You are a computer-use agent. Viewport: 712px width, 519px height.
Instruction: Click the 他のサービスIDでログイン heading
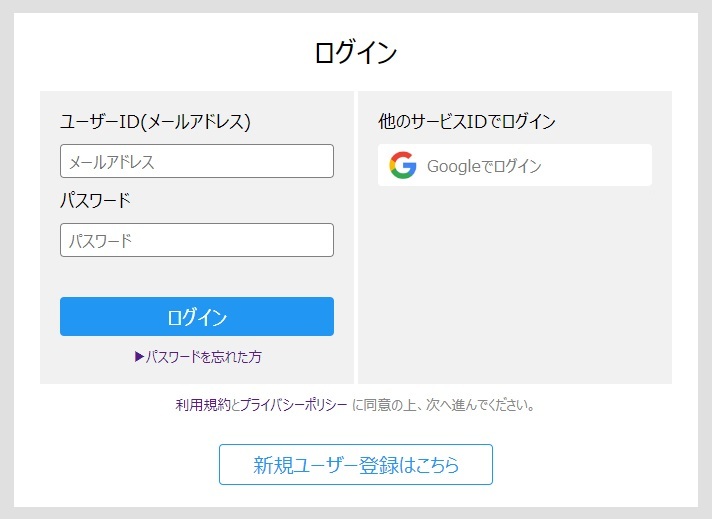click(467, 122)
